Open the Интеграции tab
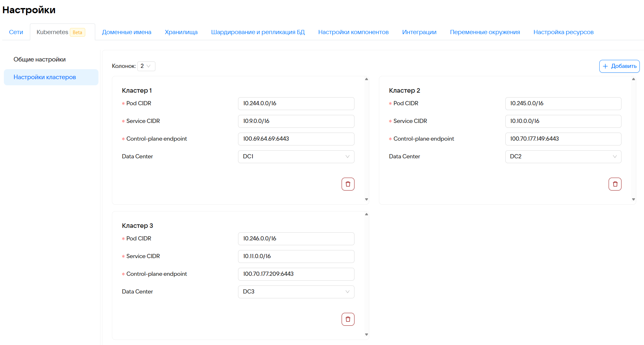 [419, 32]
